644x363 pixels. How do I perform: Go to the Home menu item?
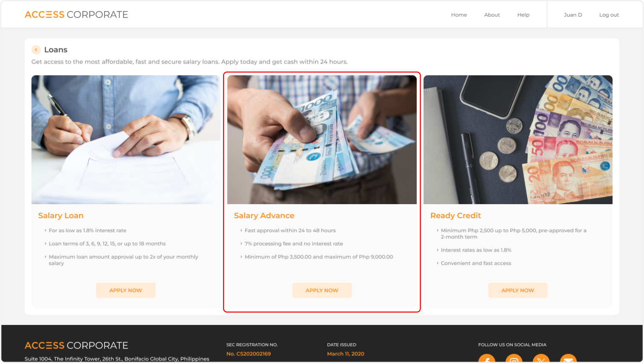[x=459, y=15]
